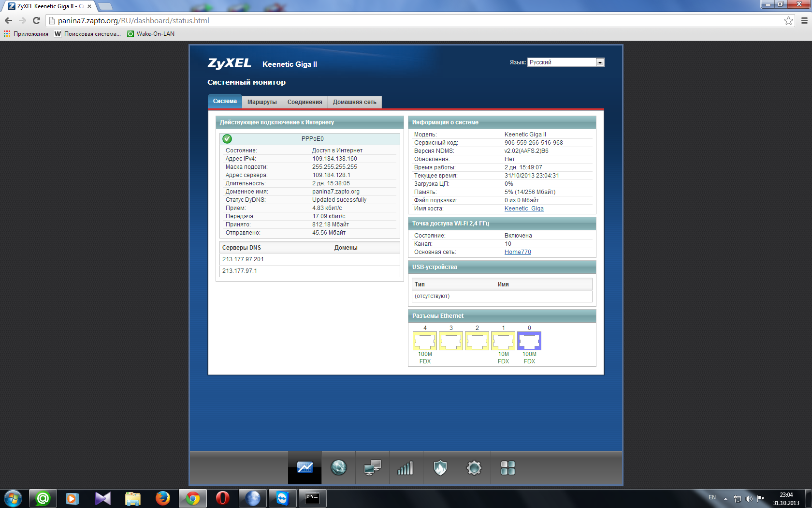Open the Wake-On-LAN bookmark
The image size is (812, 508).
pos(150,34)
